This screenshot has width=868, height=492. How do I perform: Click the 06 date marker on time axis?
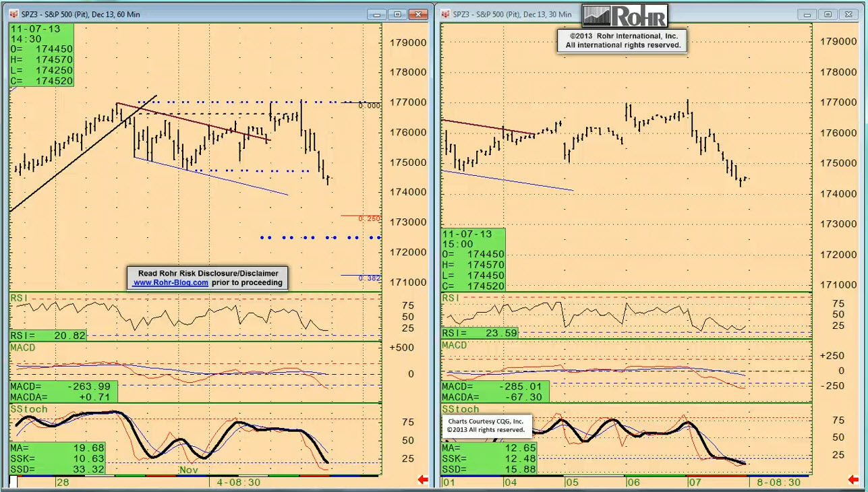(x=633, y=483)
